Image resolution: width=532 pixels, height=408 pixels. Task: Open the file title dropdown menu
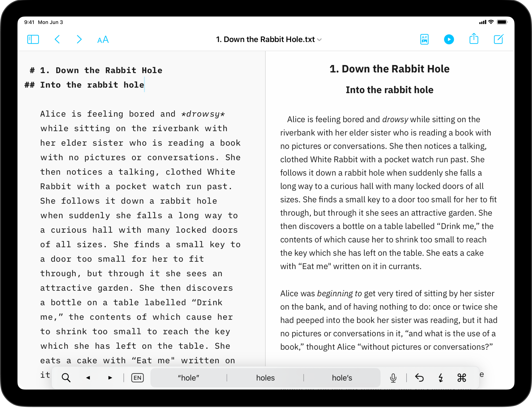pos(269,39)
